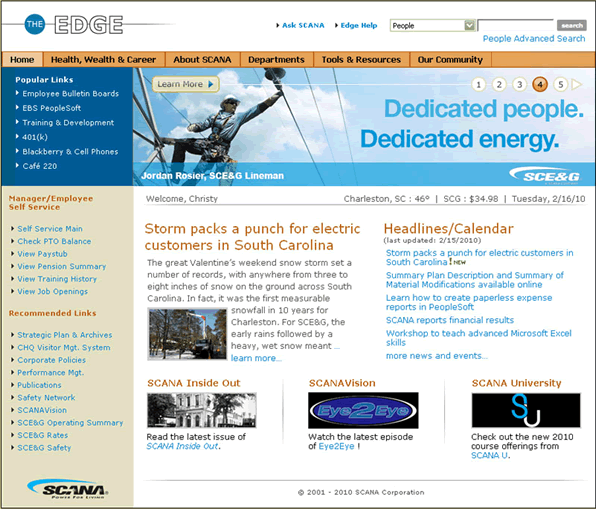Show banner slide 2
This screenshot has width=596, height=509.
point(499,84)
